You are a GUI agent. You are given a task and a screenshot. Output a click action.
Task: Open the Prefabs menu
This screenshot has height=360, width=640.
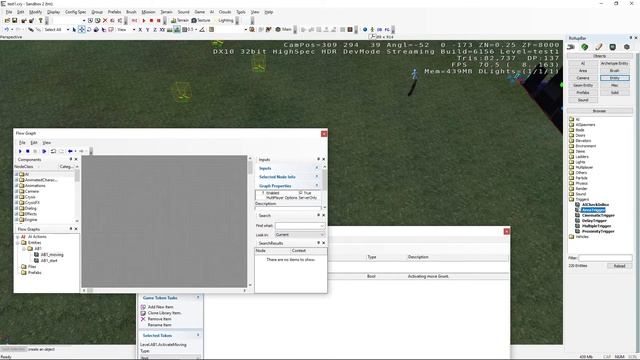[x=114, y=12]
